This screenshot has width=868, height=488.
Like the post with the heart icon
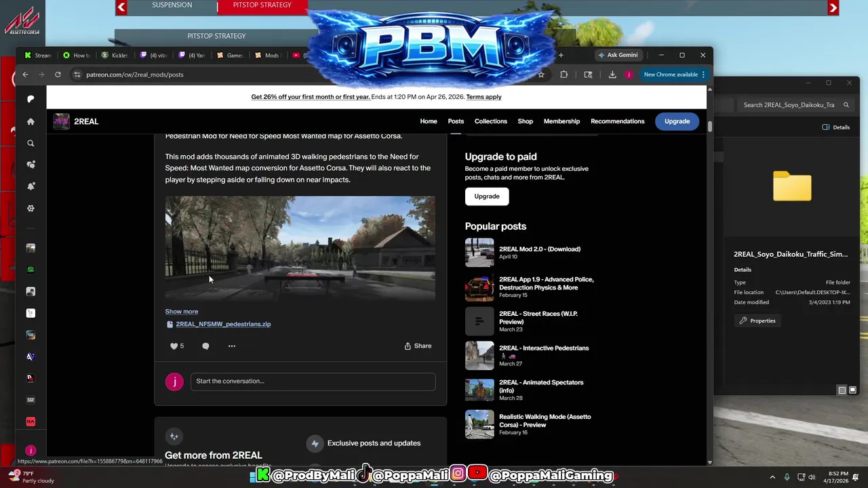(174, 346)
